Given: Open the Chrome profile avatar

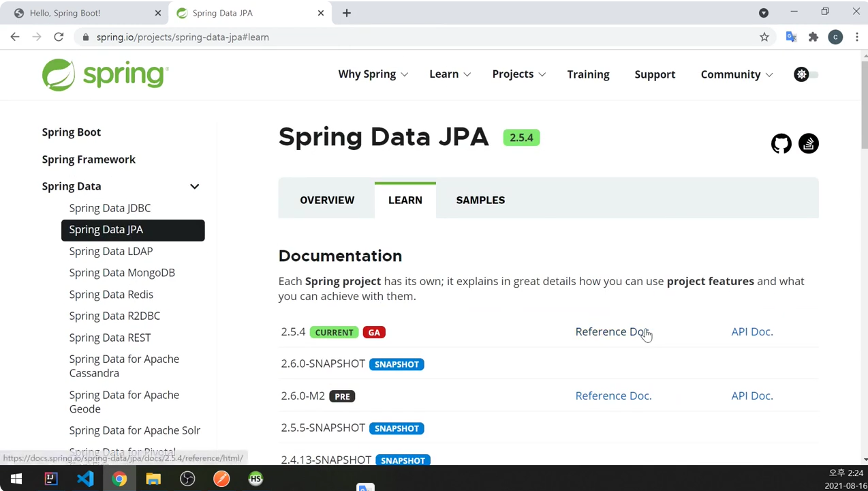Looking at the screenshot, I should 835,37.
